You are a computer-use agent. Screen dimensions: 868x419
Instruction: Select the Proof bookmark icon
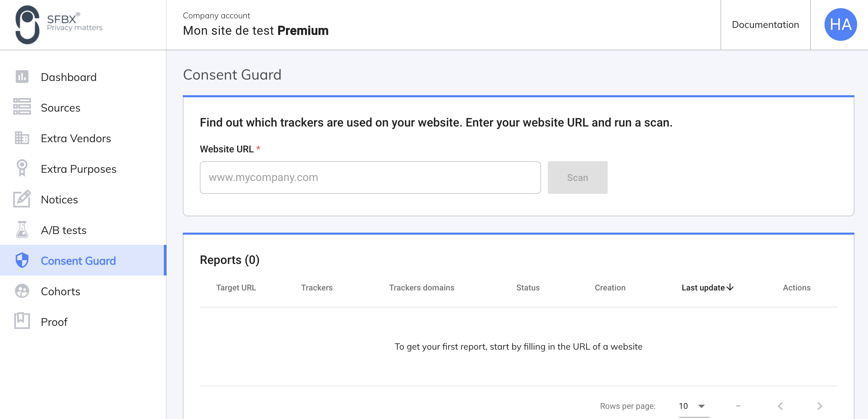click(22, 321)
